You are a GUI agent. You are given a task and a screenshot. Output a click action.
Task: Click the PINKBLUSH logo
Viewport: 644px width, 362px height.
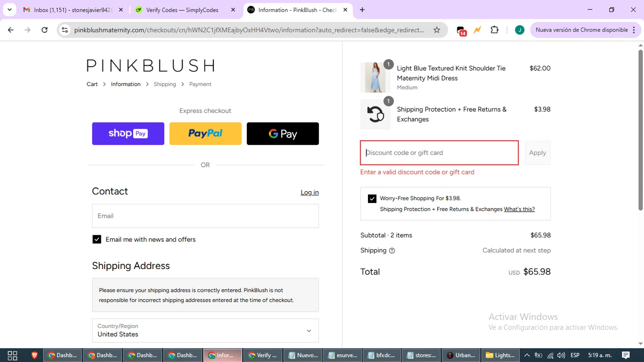click(x=150, y=66)
